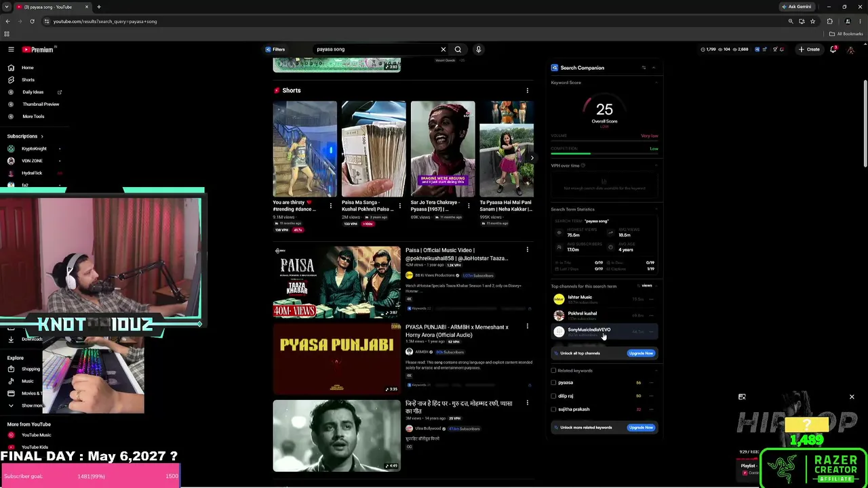Change the top channels sort by views
The image size is (868, 488).
coord(646,286)
